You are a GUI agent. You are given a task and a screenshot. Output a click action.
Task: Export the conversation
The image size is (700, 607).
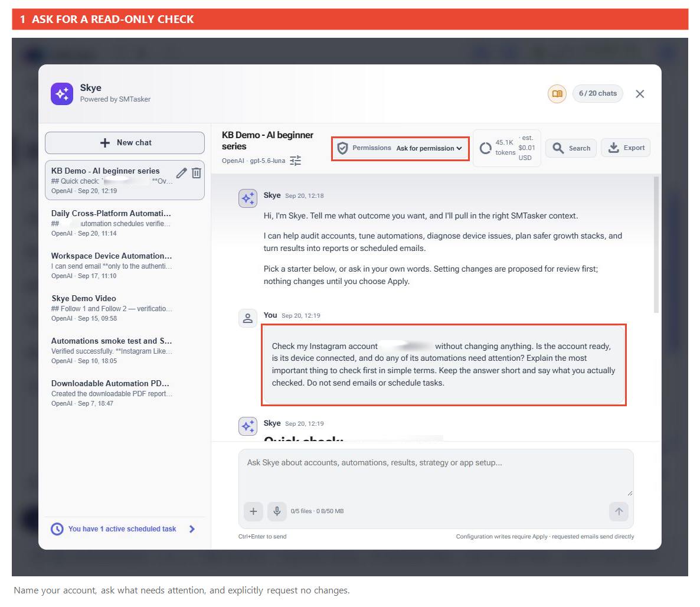[626, 148]
